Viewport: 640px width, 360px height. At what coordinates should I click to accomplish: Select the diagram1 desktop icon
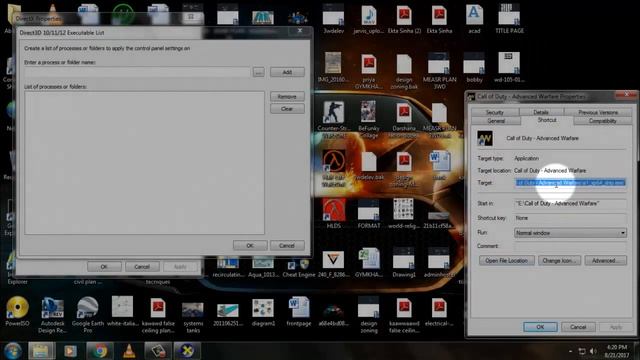click(263, 312)
